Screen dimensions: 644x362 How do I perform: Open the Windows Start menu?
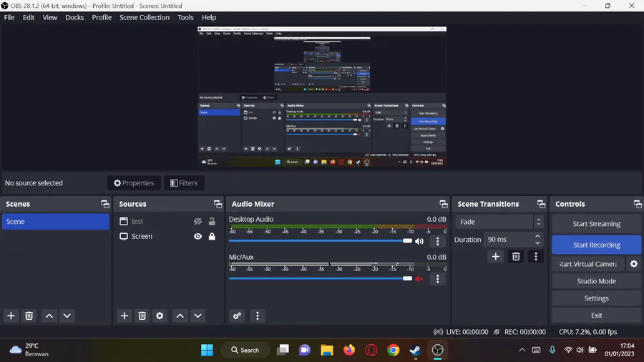pyautogui.click(x=207, y=350)
